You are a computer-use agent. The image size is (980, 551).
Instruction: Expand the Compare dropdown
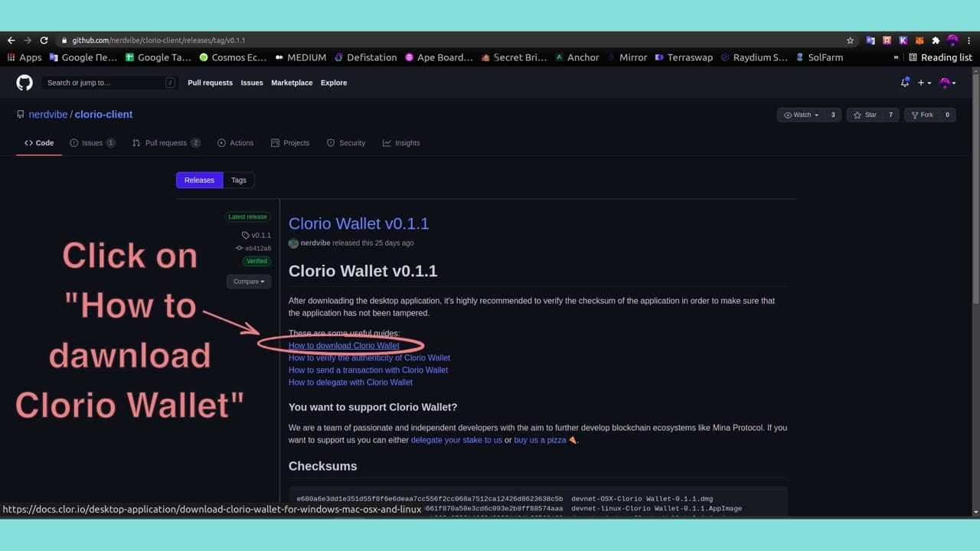coord(249,282)
